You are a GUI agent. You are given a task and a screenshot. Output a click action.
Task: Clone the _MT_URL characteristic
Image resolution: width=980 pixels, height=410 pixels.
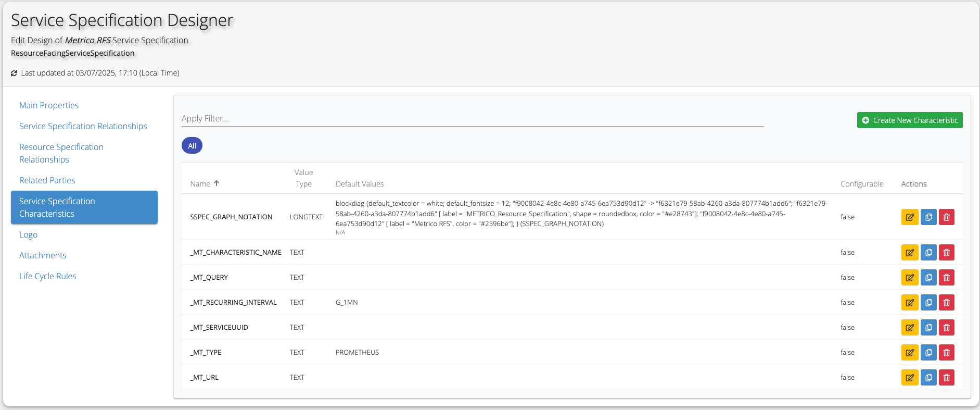click(x=928, y=378)
